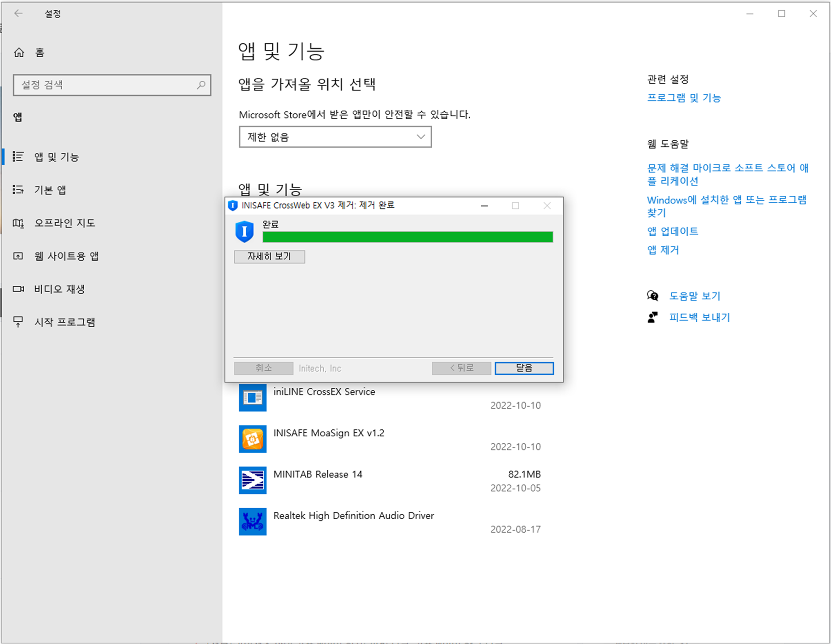Image resolution: width=831 pixels, height=644 pixels.
Task: Click the 82.1MB size value
Action: tap(524, 474)
